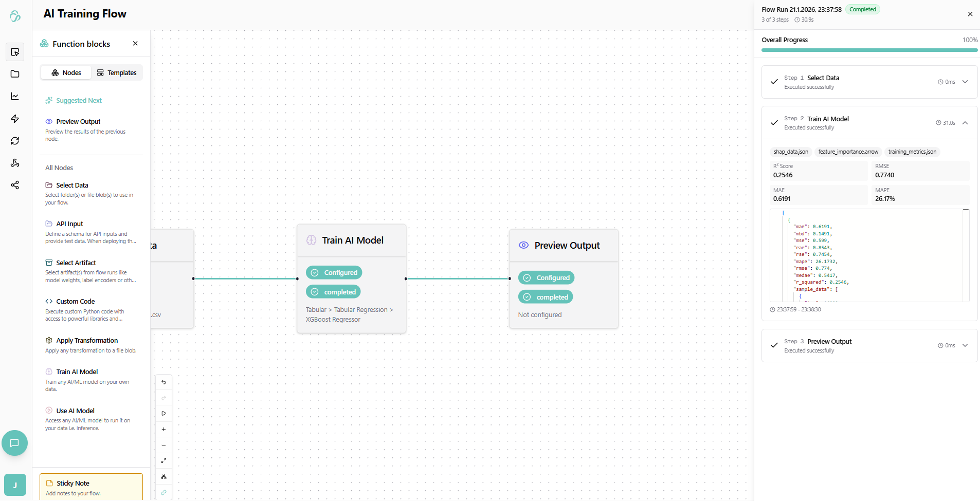The height and width of the screenshot is (501, 980).
Task: Collapse Step 2 Train AI Model
Action: [965, 123]
